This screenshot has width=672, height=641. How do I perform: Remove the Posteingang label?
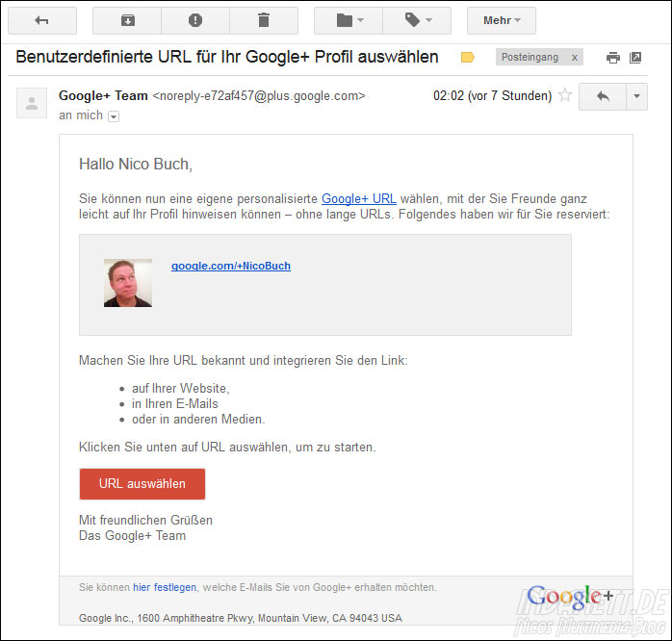575,58
